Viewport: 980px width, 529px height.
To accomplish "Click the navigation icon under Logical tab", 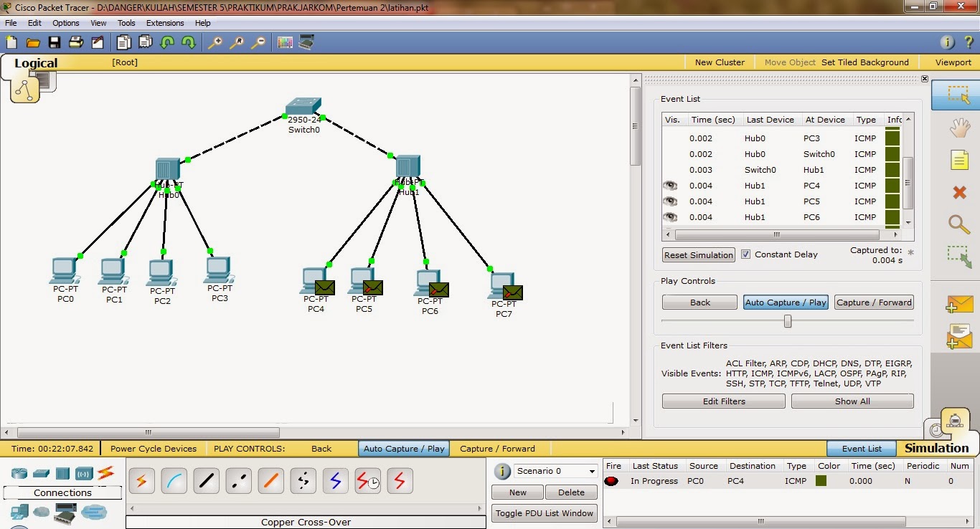I will (26, 90).
